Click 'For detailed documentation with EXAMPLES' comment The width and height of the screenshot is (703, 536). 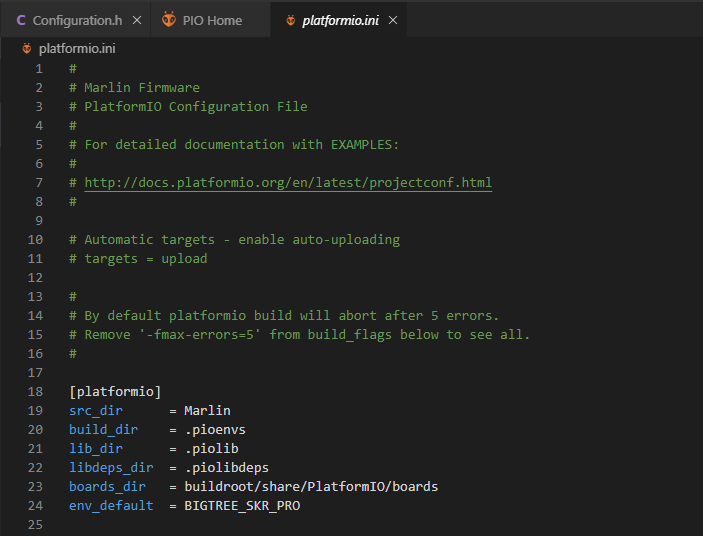point(241,145)
